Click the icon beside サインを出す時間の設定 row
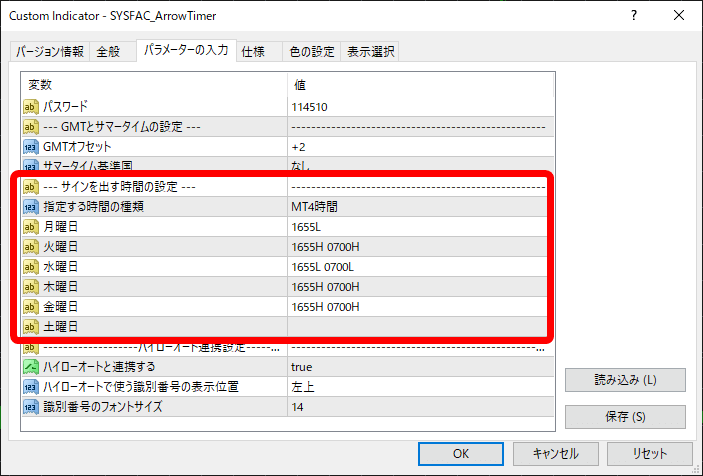The image size is (703, 476). pyautogui.click(x=31, y=186)
